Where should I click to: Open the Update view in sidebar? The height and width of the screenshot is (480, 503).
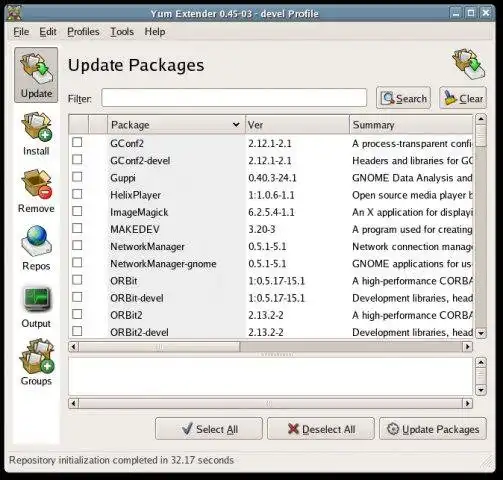(x=36, y=75)
